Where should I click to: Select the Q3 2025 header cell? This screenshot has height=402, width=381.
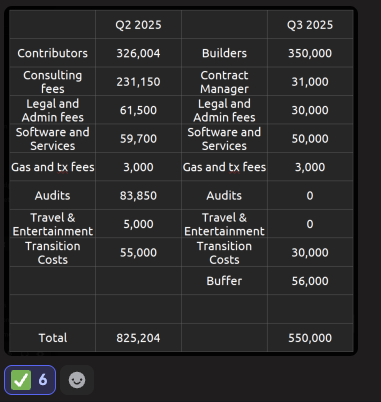point(310,25)
